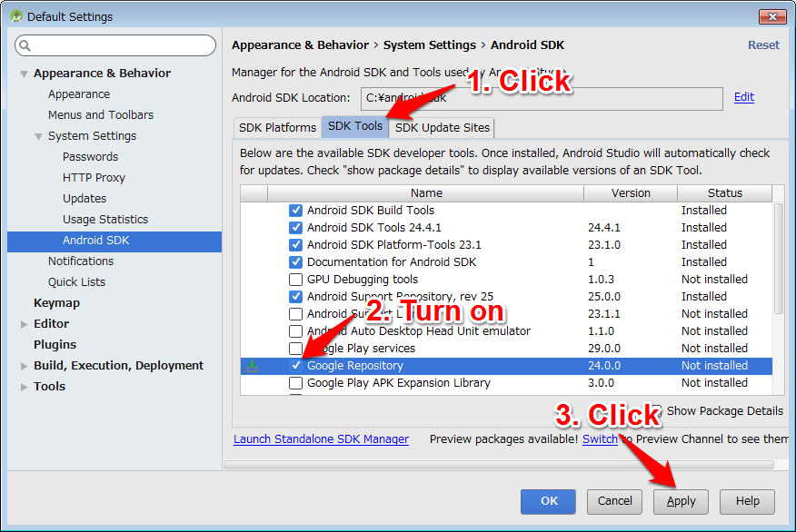Click the Android Studio title bar icon

[x=16, y=16]
